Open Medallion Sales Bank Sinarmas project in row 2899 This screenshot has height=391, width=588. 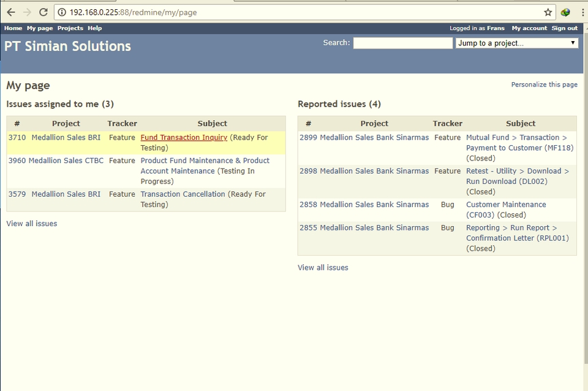tap(374, 137)
